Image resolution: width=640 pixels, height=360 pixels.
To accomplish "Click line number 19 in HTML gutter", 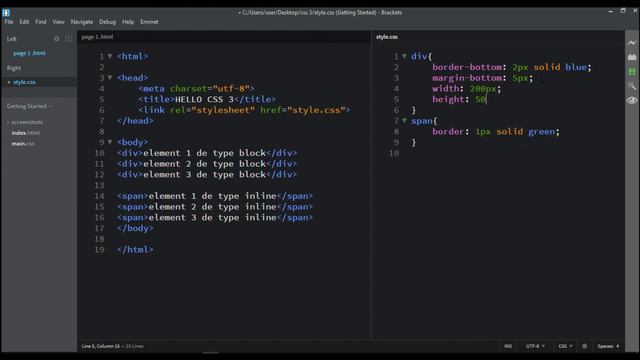I will click(99, 250).
